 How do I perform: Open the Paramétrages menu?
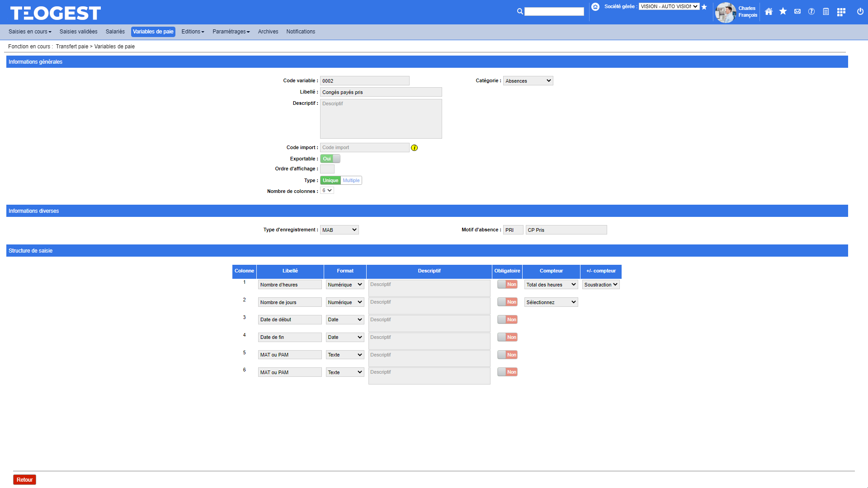[231, 32]
